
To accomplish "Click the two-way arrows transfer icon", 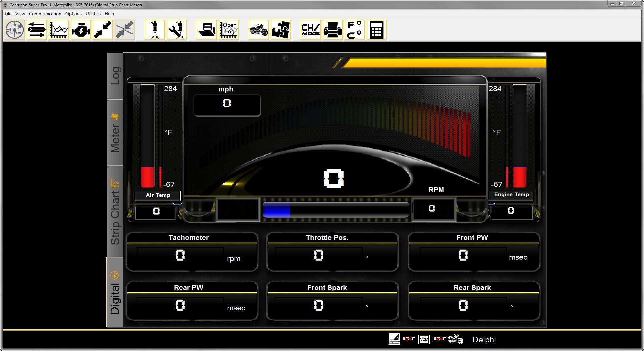I will [x=37, y=30].
